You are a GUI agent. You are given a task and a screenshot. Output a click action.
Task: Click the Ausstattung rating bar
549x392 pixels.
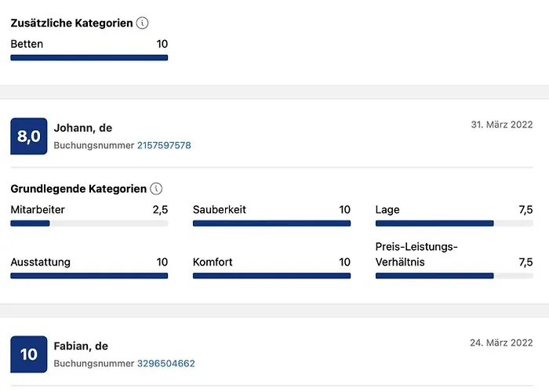pos(89,276)
